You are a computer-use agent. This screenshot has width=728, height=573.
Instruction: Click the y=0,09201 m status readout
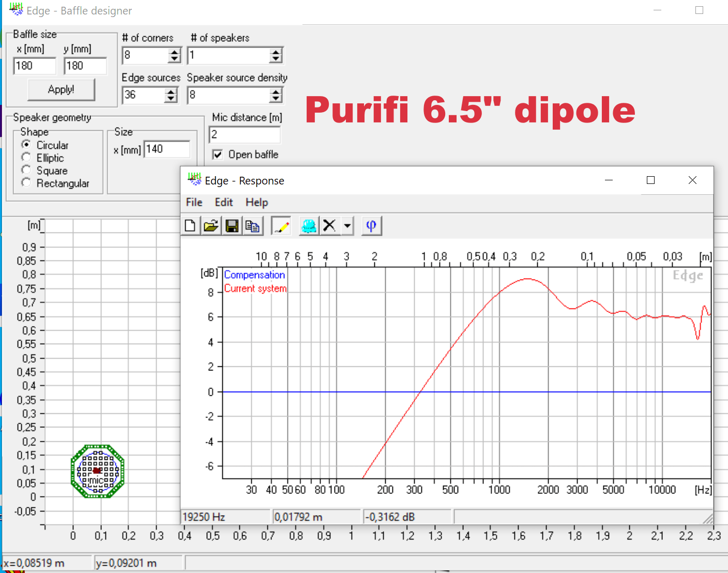[x=126, y=563]
